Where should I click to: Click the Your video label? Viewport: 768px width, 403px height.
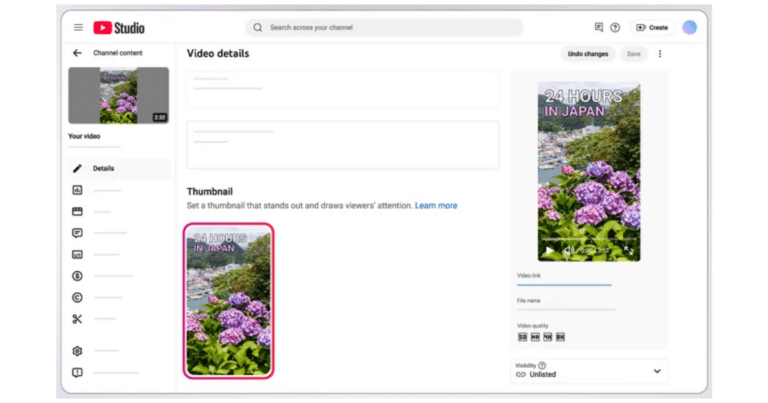[x=84, y=136]
